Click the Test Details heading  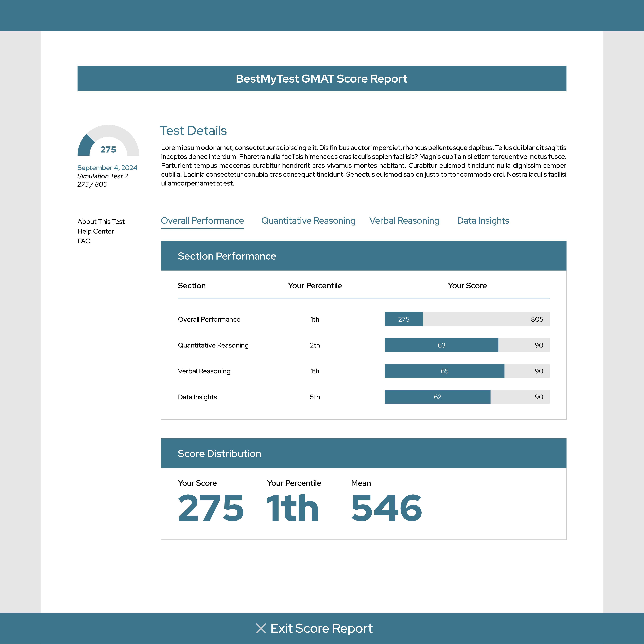coord(193,131)
